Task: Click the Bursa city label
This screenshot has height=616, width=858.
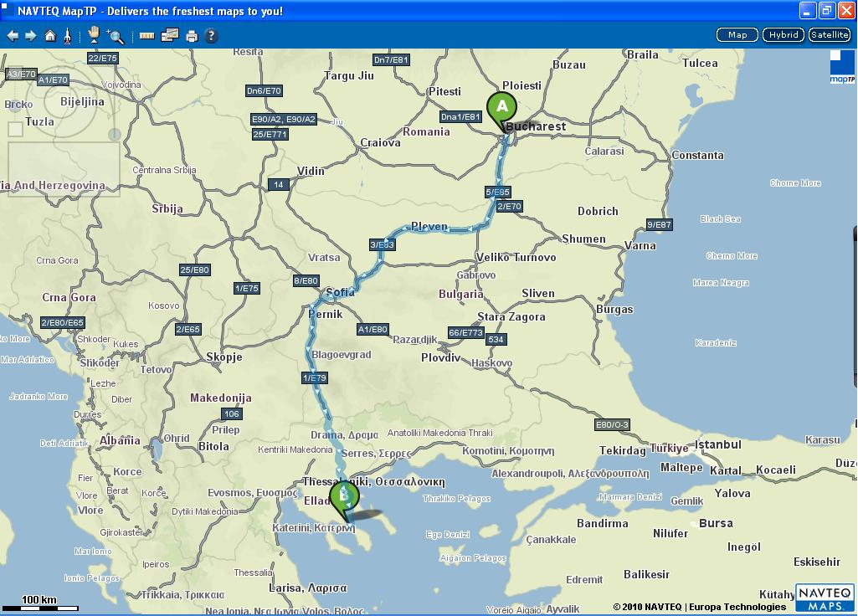Action: [x=716, y=523]
